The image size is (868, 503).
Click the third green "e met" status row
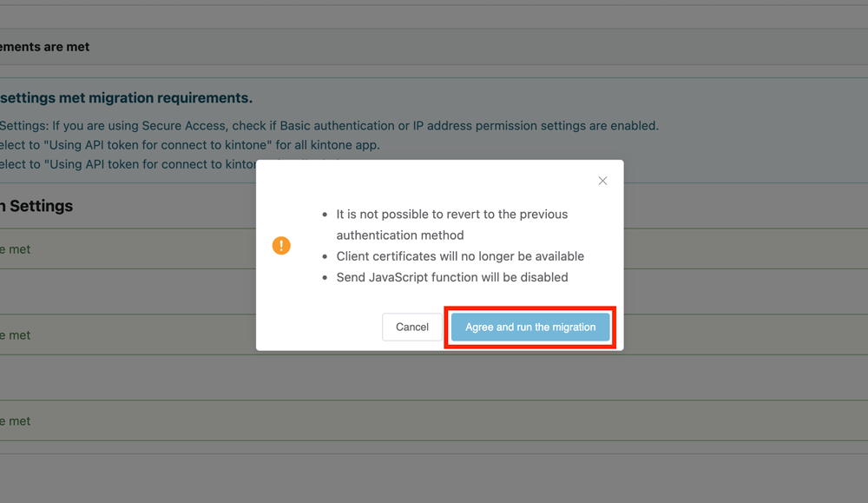434,421
